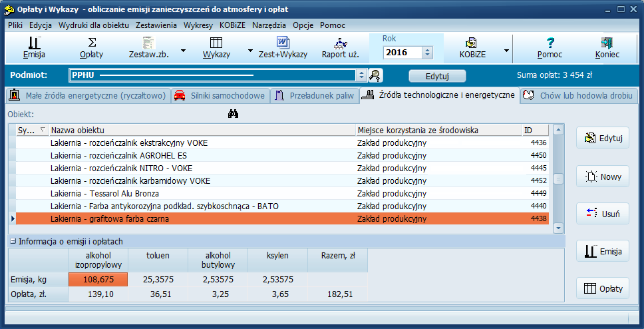The image size is (644, 329).
Task: Click the 108,675 emission cell
Action: (x=98, y=280)
